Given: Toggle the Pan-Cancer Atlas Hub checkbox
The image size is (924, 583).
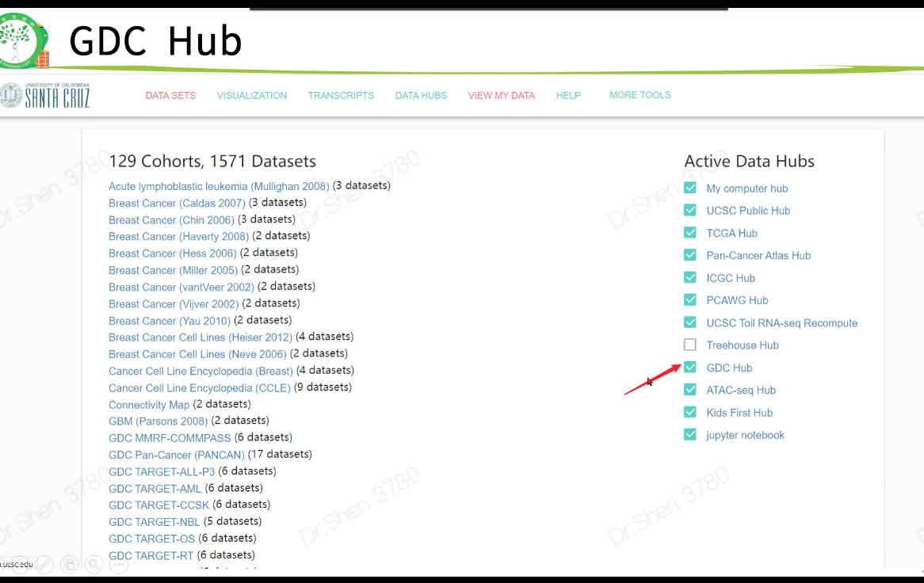Looking at the screenshot, I should click(690, 255).
